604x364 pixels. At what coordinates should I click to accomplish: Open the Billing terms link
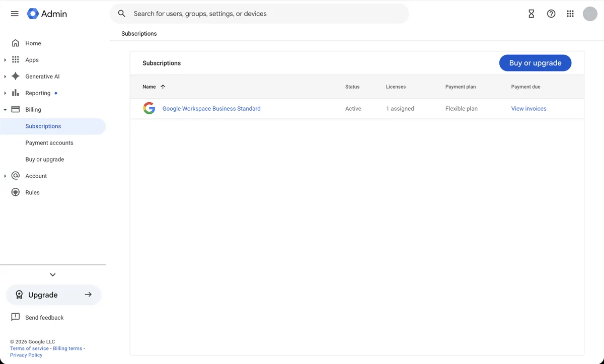tap(67, 348)
